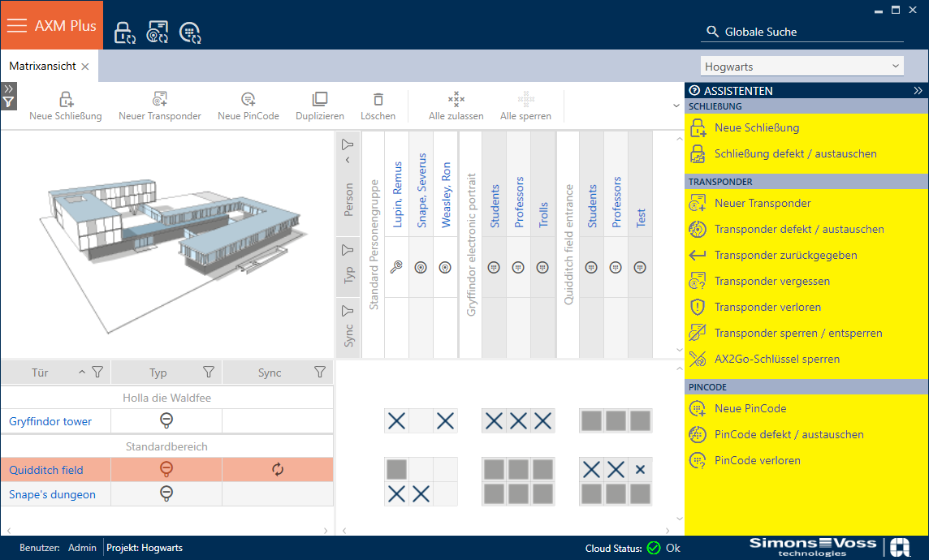This screenshot has width=929, height=560.
Task: Open the Hogwarts project dropdown
Action: point(802,67)
